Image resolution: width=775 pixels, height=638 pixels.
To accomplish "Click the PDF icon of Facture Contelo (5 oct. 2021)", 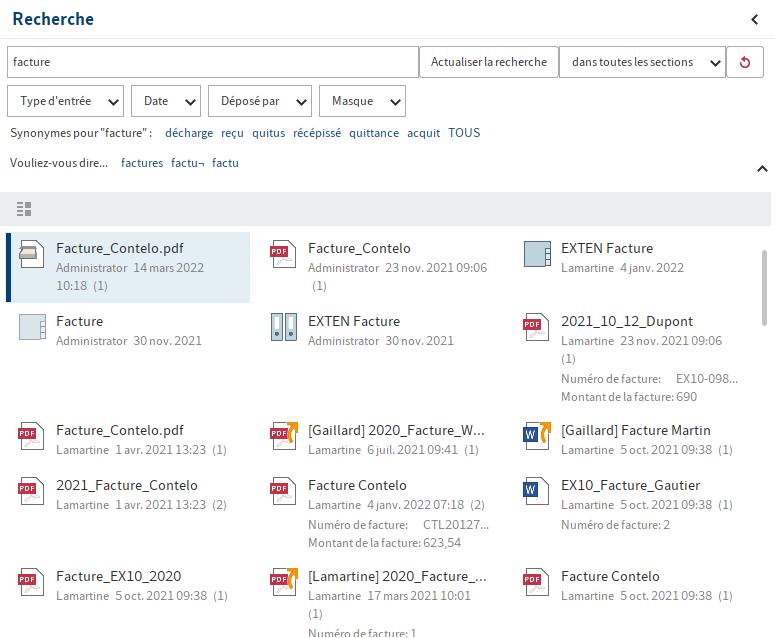I will pyautogui.click(x=536, y=582).
